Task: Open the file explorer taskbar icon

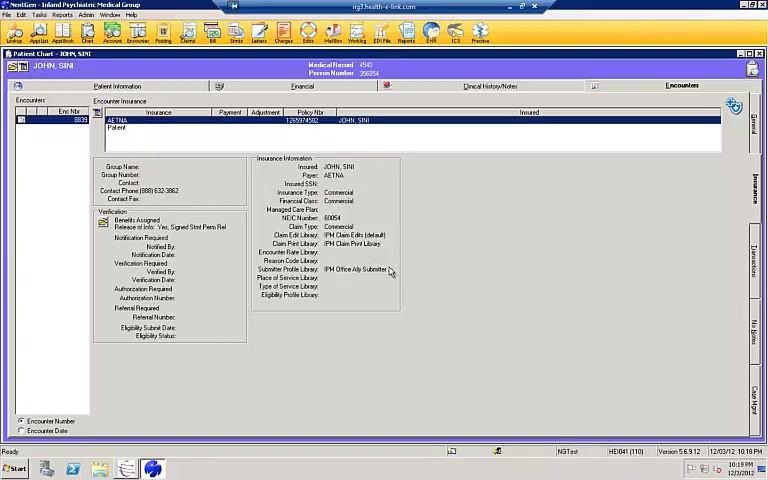Action: [100, 469]
